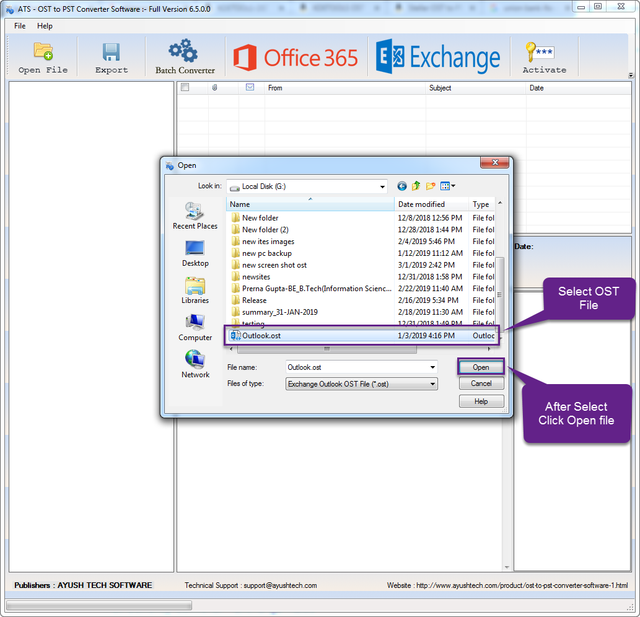Click the Open File toolbar icon
This screenshot has width=640, height=617.
pyautogui.click(x=43, y=57)
